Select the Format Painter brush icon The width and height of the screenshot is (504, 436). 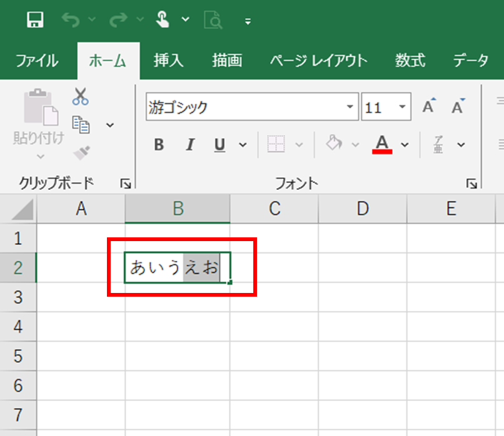click(81, 152)
